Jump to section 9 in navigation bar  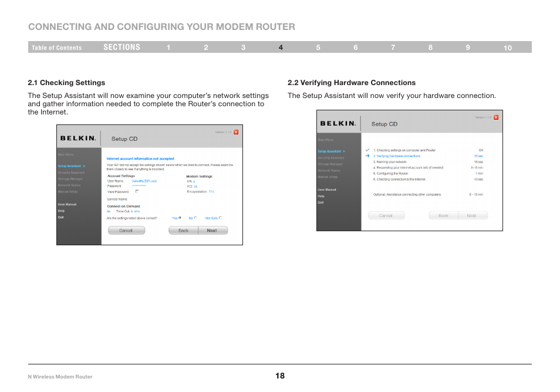(468, 48)
